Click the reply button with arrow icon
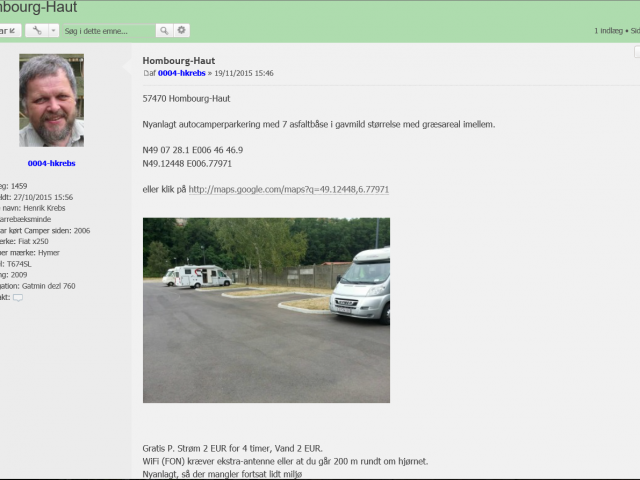The width and height of the screenshot is (640, 480). pos(9,31)
